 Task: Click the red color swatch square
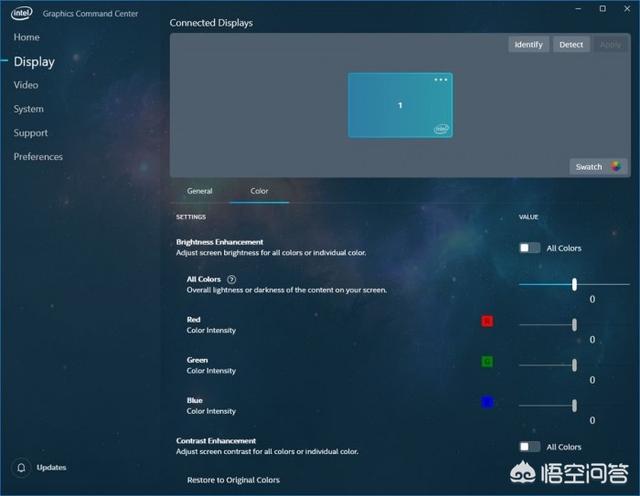click(487, 321)
